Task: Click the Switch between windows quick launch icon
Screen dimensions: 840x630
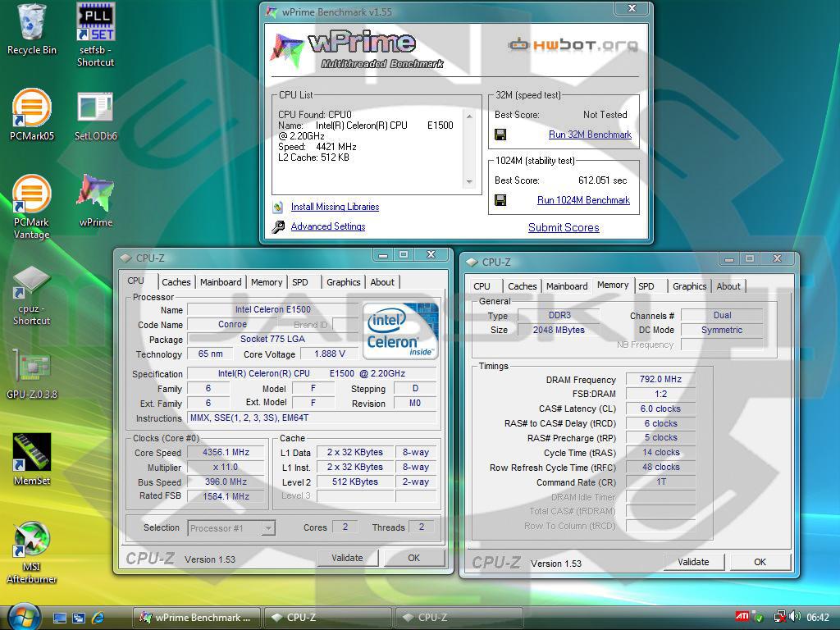Action: tap(78, 618)
